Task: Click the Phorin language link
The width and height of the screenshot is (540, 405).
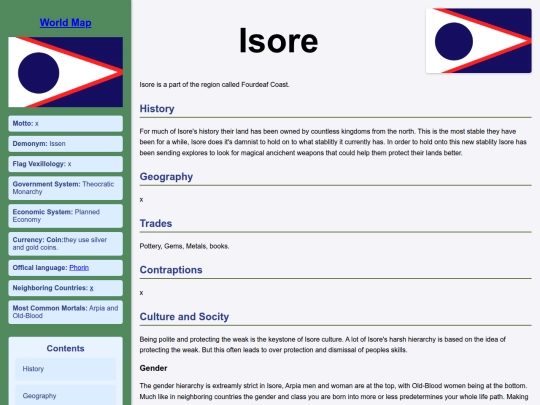Action: pos(79,268)
